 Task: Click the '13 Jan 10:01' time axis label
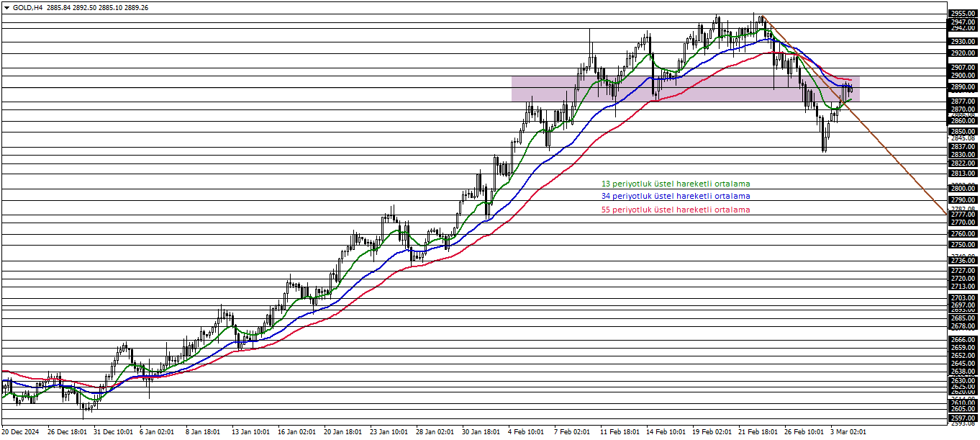tap(252, 432)
